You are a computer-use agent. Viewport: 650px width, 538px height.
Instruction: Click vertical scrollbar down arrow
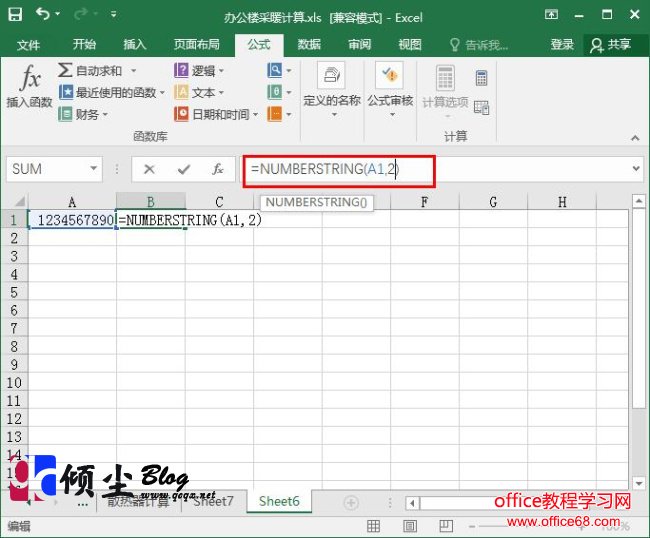click(638, 483)
